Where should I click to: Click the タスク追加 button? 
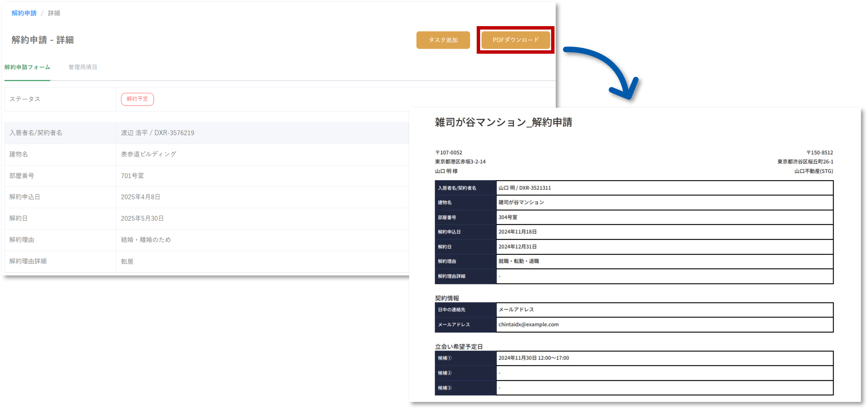point(443,40)
